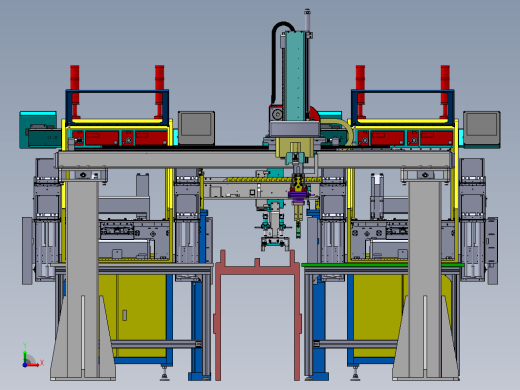520x390 pixels.
Task: Click the red X axis arrow of the triad
Action: [x=34, y=364]
